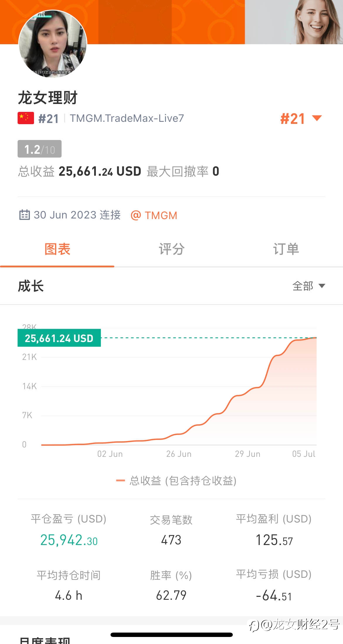Tap the TMGM.TradeMax-Live7 server name

(x=127, y=118)
